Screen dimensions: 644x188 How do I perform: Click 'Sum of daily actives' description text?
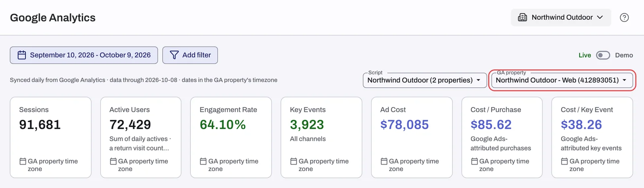[140, 144]
